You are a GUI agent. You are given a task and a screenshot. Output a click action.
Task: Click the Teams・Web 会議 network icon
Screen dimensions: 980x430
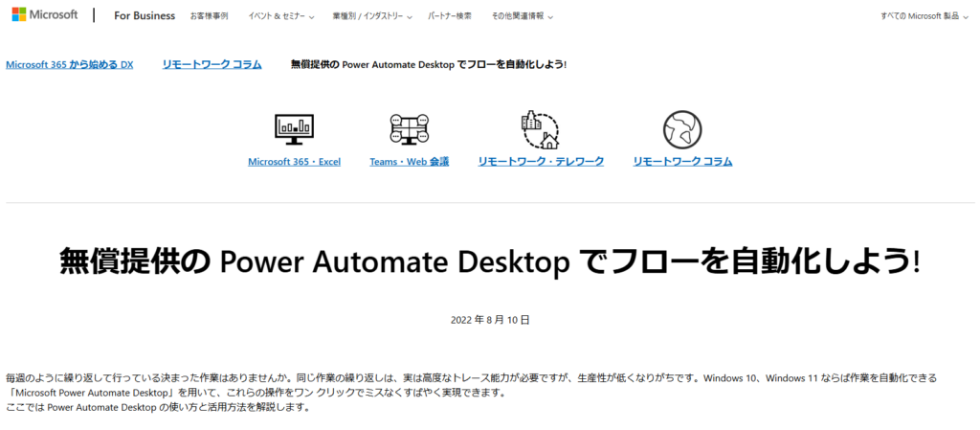409,130
